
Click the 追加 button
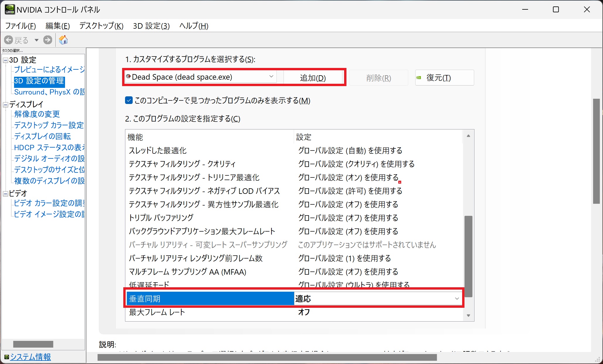click(x=313, y=78)
